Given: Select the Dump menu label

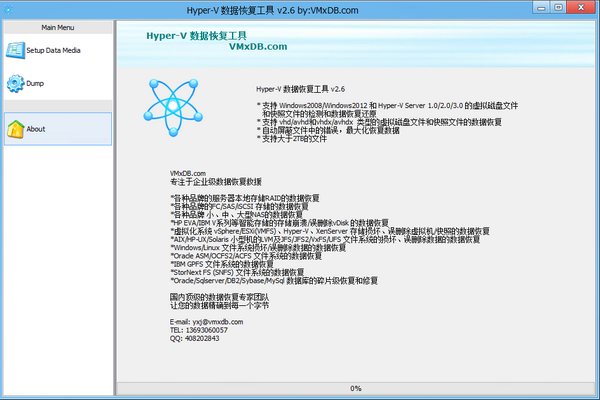Looking at the screenshot, I should 35,83.
